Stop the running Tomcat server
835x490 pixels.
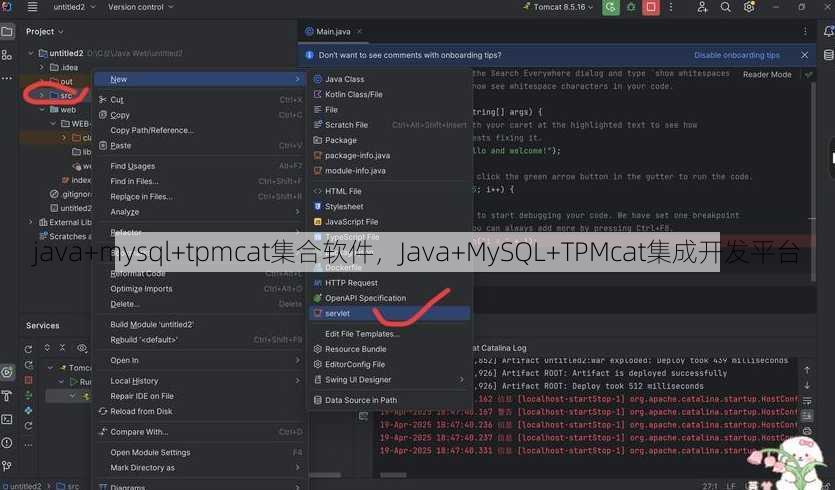(650, 7)
